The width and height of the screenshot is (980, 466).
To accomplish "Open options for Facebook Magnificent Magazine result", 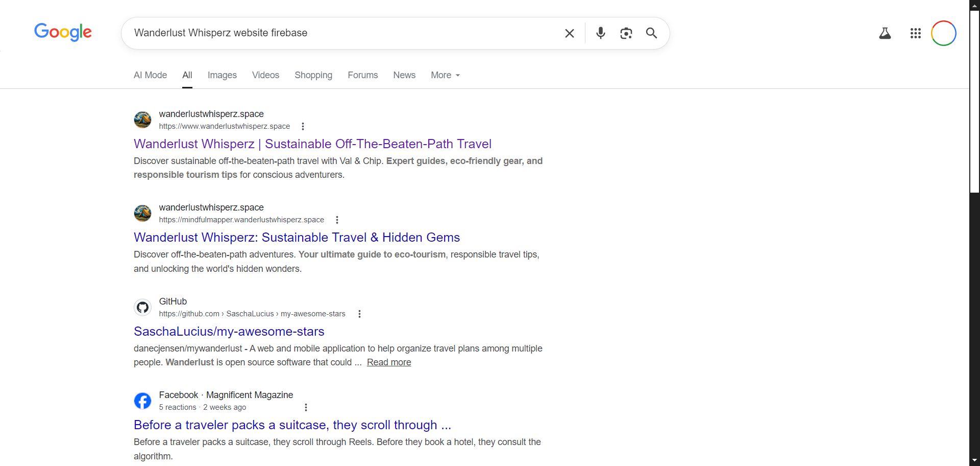I will (x=306, y=407).
